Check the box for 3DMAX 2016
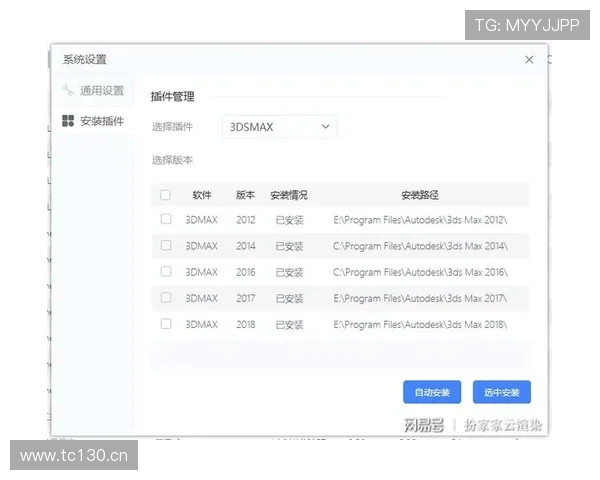The height and width of the screenshot is (480, 600). point(166,272)
